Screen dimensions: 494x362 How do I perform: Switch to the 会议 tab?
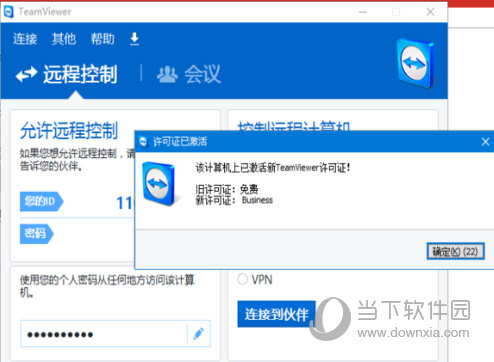click(x=189, y=74)
